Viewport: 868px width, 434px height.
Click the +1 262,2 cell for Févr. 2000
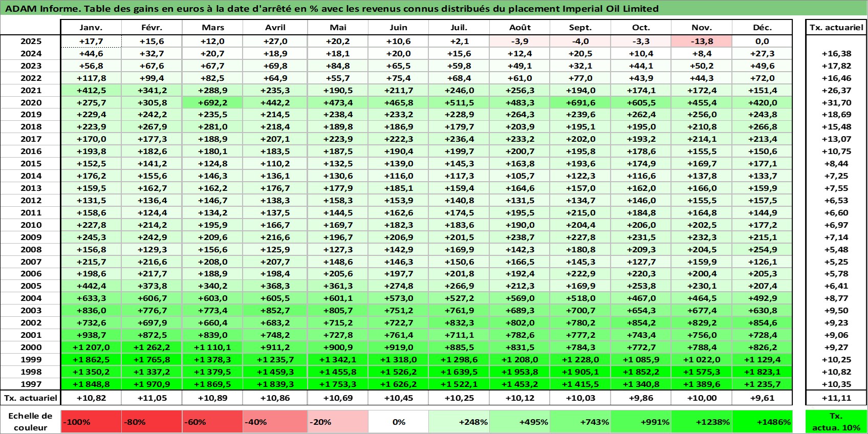coord(152,347)
